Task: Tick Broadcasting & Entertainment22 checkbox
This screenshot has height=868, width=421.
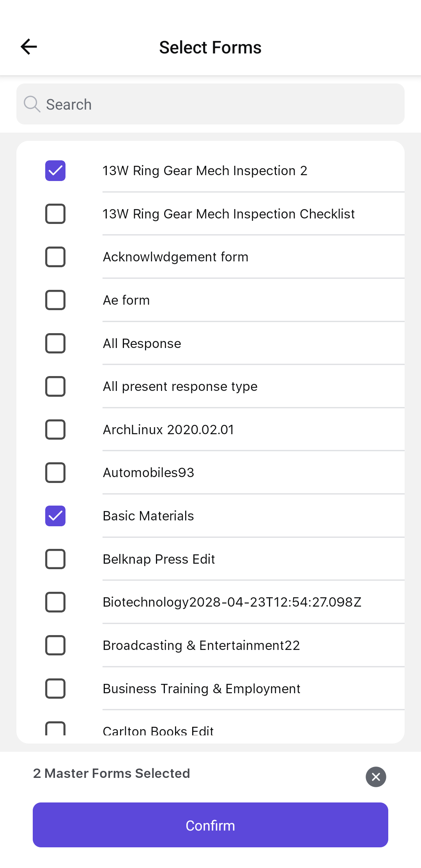Action: tap(55, 645)
